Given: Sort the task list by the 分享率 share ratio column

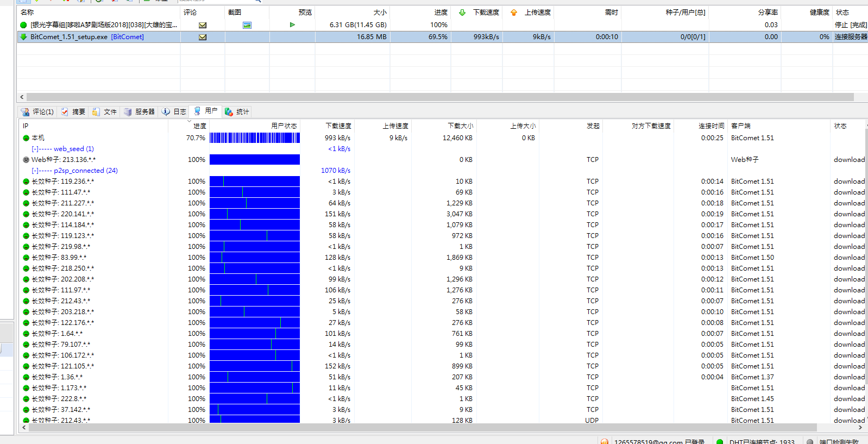Looking at the screenshot, I should (768, 12).
